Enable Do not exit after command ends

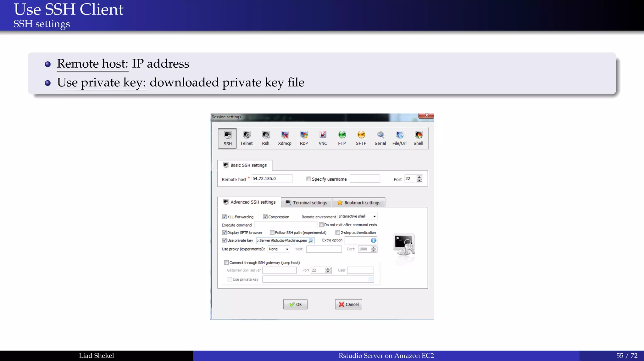point(321,224)
